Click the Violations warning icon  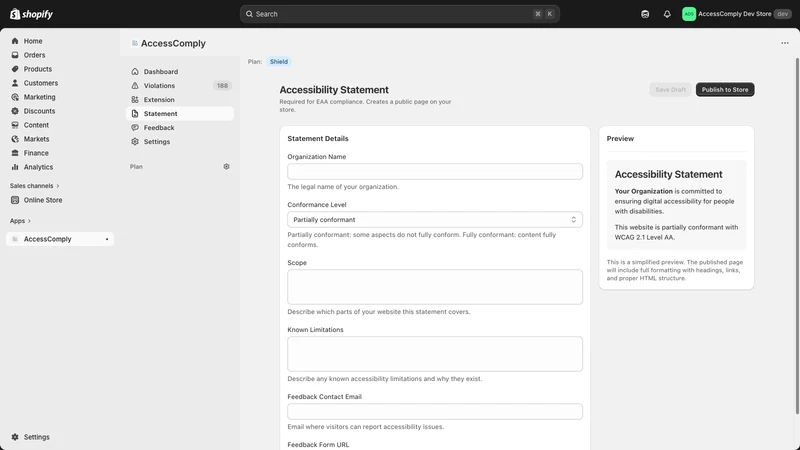tap(135, 86)
